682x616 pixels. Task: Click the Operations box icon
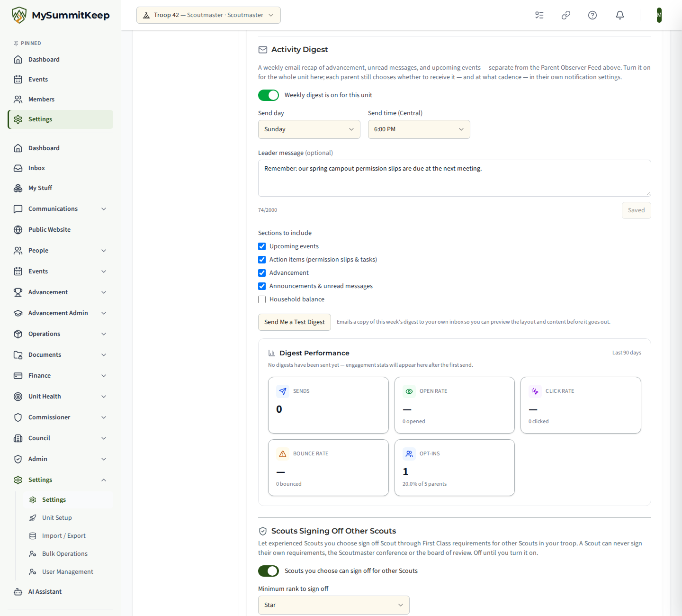coord(18,334)
